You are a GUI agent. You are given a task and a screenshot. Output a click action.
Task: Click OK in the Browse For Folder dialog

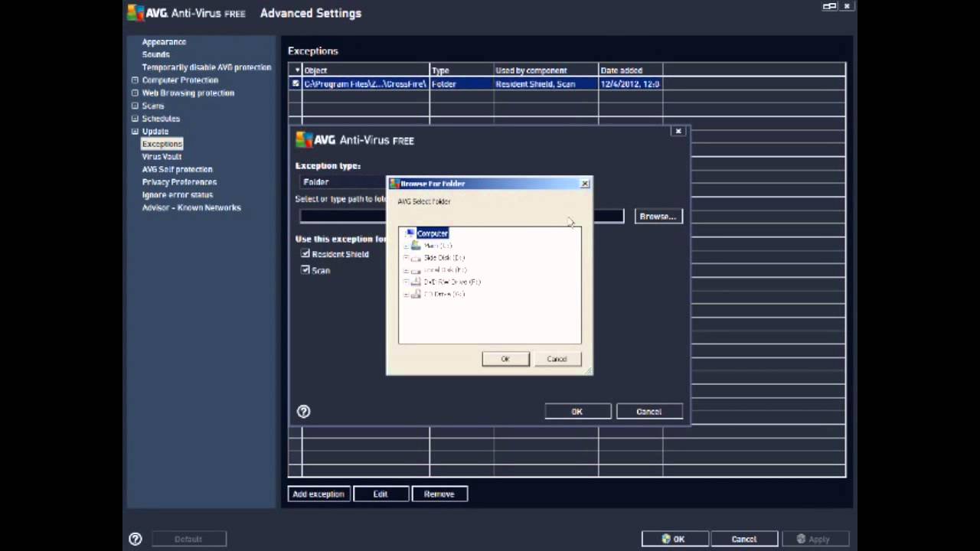505,359
